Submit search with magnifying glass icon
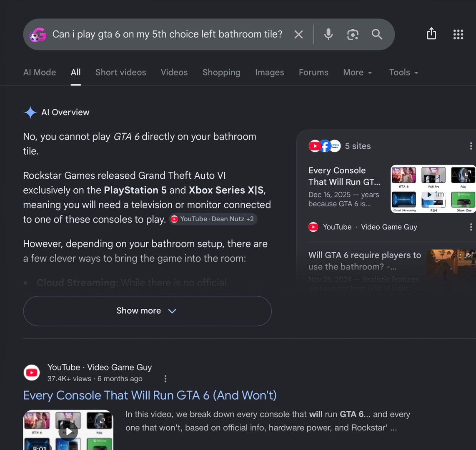This screenshot has width=476, height=450. pos(377,34)
